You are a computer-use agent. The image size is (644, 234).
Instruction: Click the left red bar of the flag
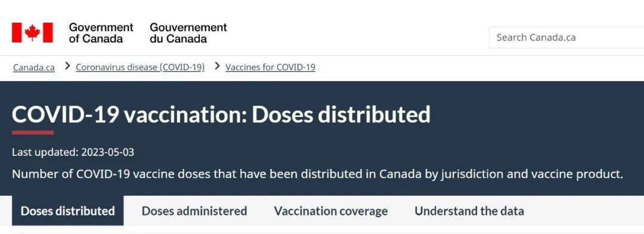pos(17,32)
